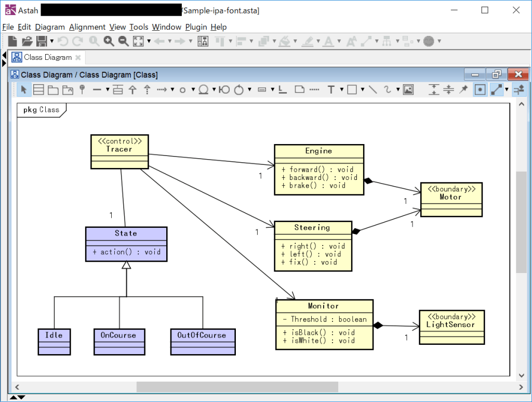Open the Edit menu

pyautogui.click(x=24, y=27)
